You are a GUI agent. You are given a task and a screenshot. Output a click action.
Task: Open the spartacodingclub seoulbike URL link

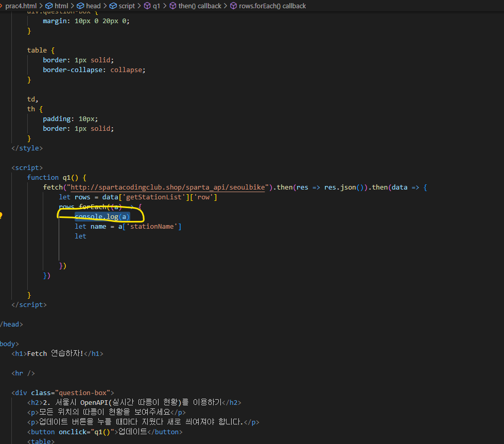[x=167, y=187]
